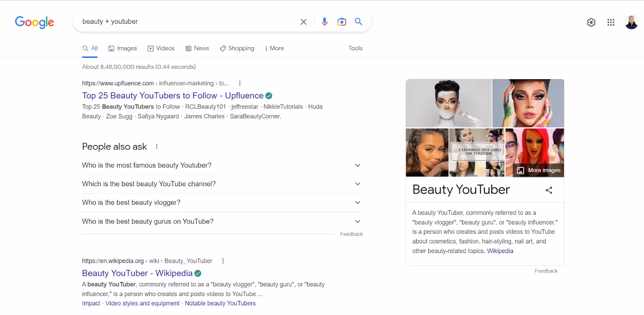
Task: Clear the search box with X icon
Action: pyautogui.click(x=303, y=22)
